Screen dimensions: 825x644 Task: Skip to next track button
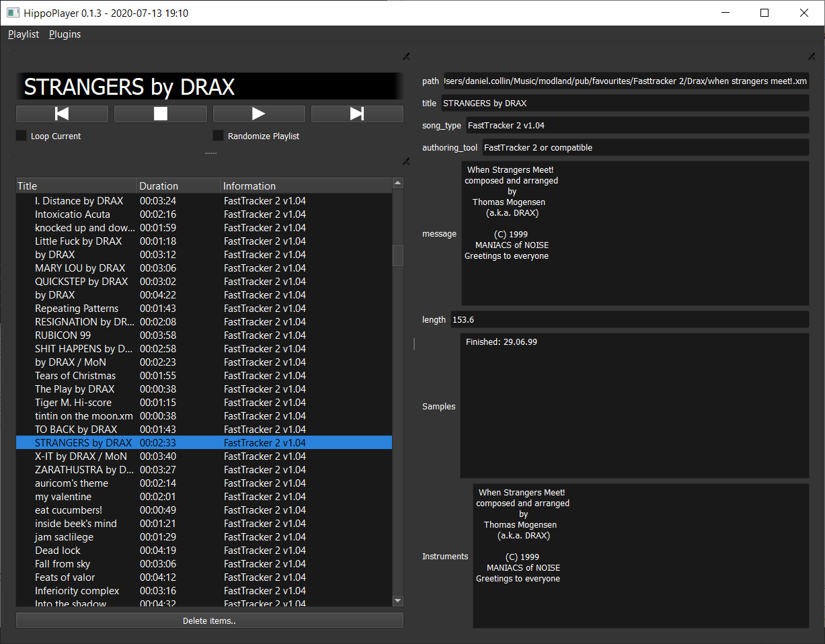pos(357,114)
